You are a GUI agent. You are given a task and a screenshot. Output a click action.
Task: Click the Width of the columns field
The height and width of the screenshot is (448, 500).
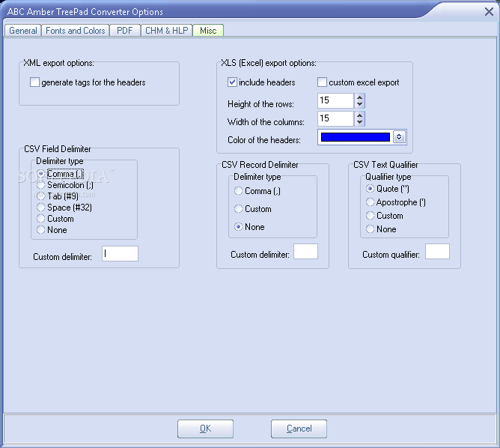pos(335,118)
